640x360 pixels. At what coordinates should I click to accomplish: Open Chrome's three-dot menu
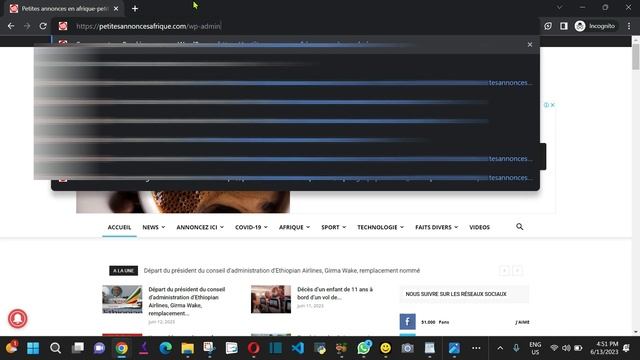(629, 26)
